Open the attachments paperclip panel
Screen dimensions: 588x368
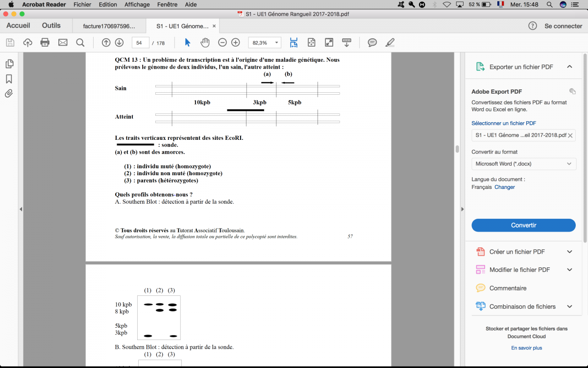point(9,93)
